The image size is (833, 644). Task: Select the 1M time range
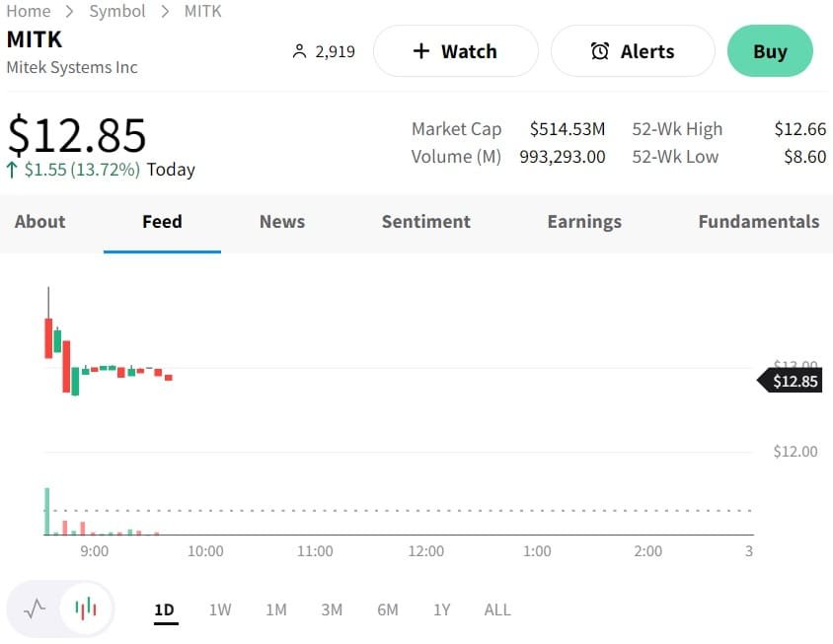tap(276, 609)
